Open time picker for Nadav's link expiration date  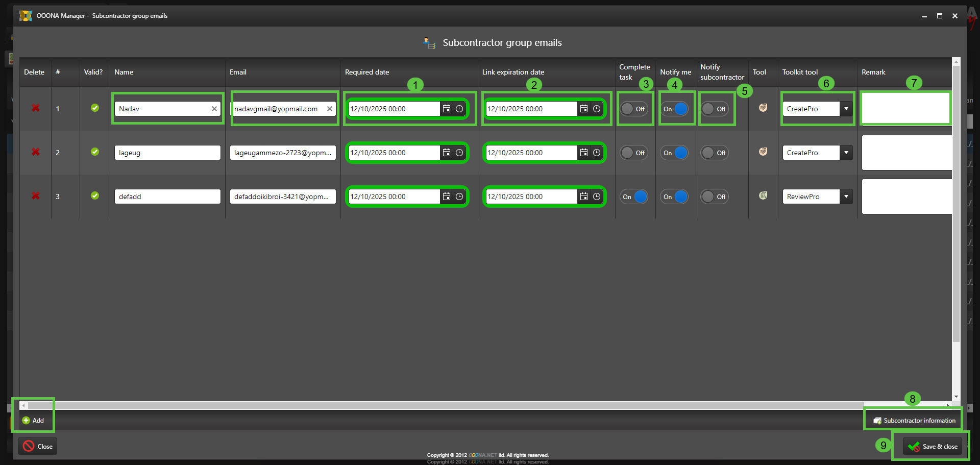pos(596,109)
